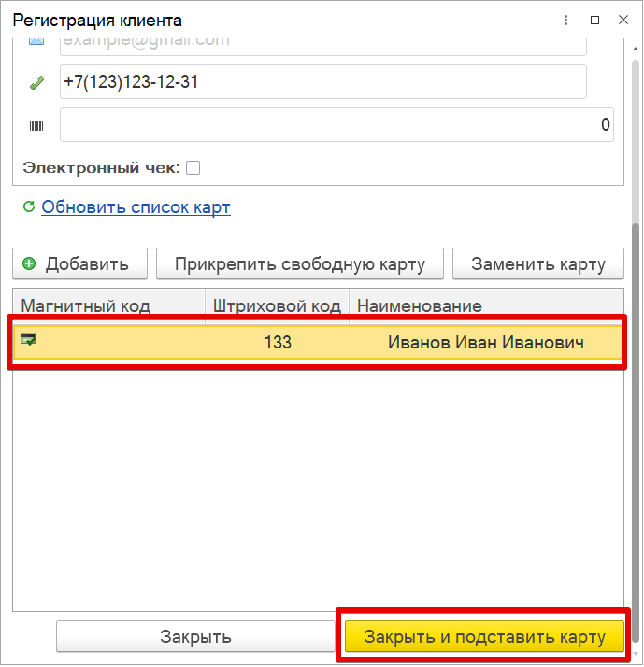Maximize the Регистрация клиента window
This screenshot has height=667, width=644.
(594, 20)
